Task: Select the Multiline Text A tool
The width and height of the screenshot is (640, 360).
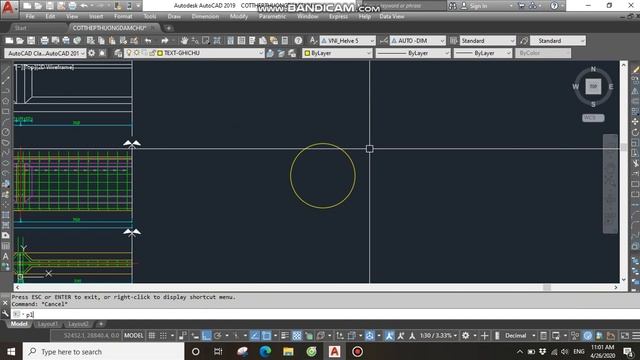Action: 5,256
